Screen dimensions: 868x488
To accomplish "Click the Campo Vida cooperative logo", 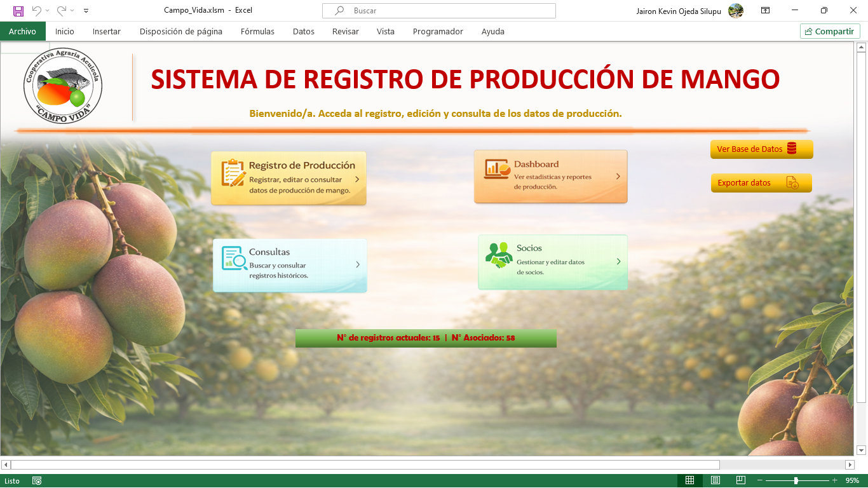I will pyautogui.click(x=62, y=85).
